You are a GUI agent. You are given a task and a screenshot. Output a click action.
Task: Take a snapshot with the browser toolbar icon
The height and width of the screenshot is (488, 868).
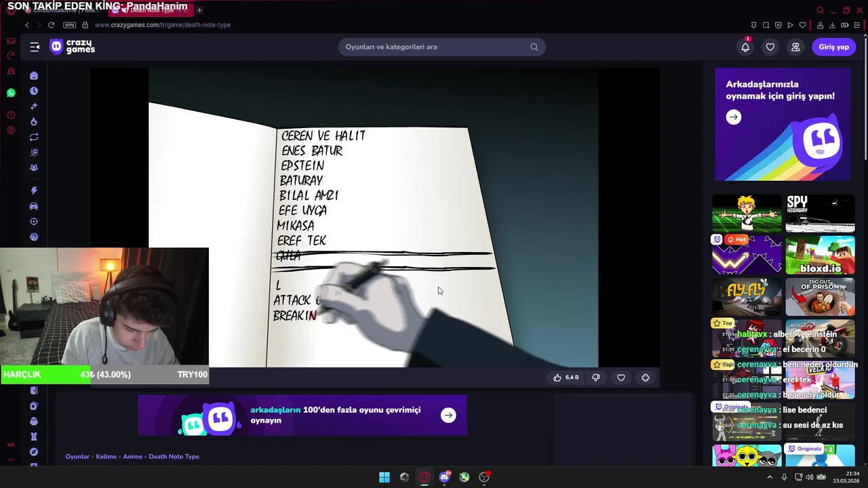[766, 25]
